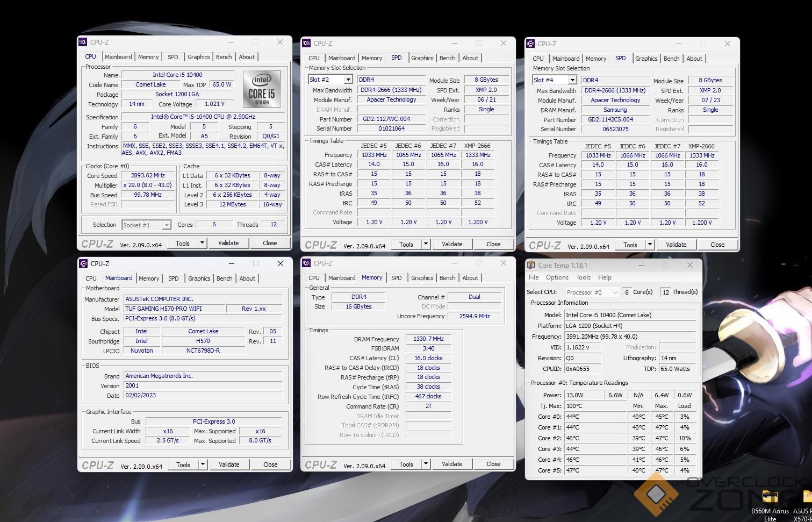Screen dimensions: 812x522
Task: Open the Tools menu in Core Temp
Action: [x=584, y=277]
